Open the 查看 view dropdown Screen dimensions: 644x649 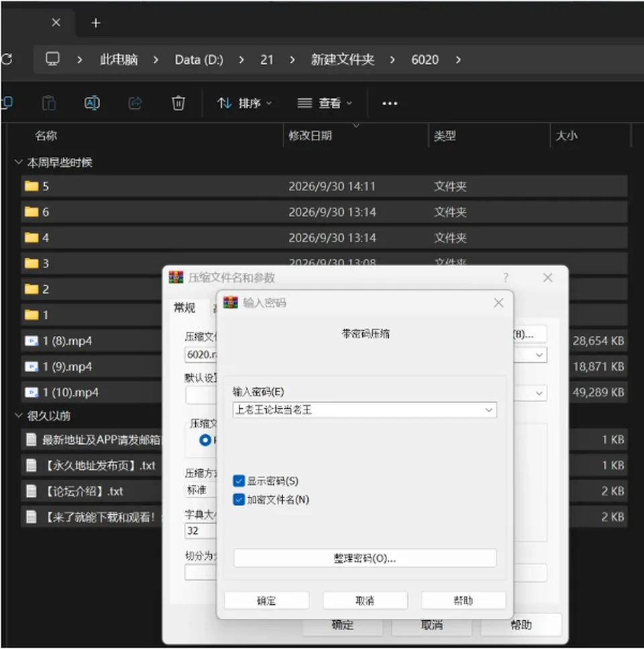[x=325, y=103]
